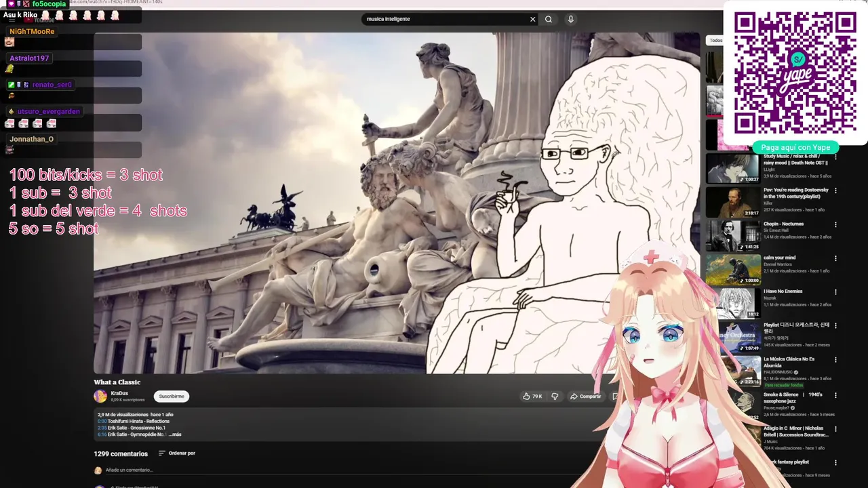Open the KraDus channel name link
868x488 pixels.
[x=119, y=393]
